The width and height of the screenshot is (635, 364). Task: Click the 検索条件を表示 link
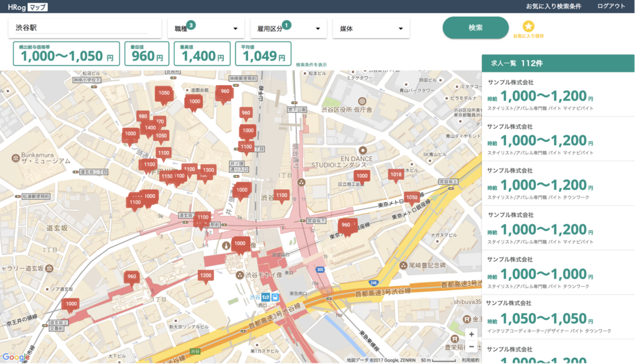tap(311, 64)
